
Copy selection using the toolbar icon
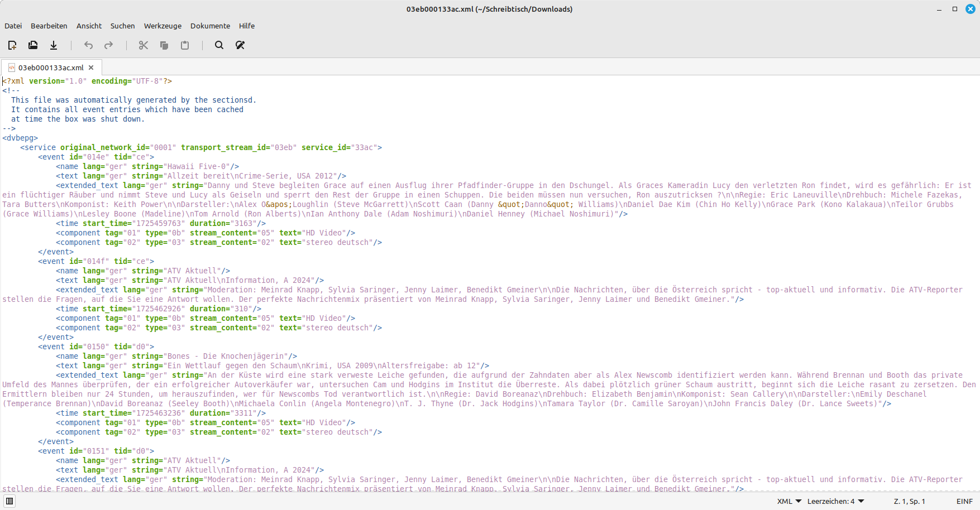tap(164, 45)
